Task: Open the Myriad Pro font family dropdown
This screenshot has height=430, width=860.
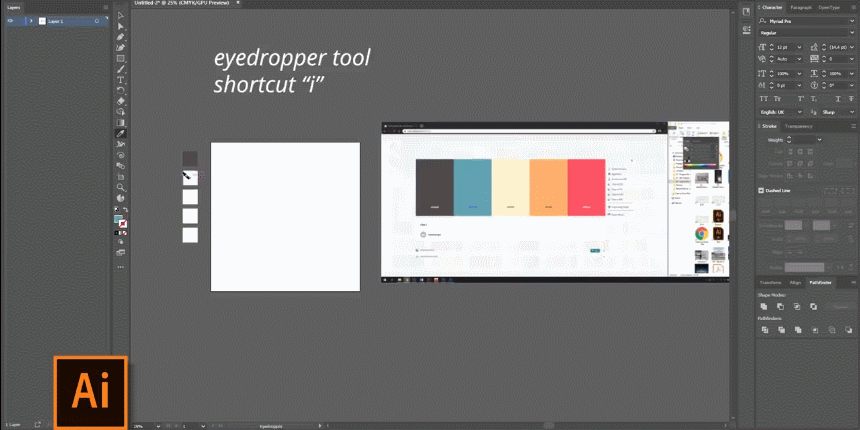Action: pos(852,21)
